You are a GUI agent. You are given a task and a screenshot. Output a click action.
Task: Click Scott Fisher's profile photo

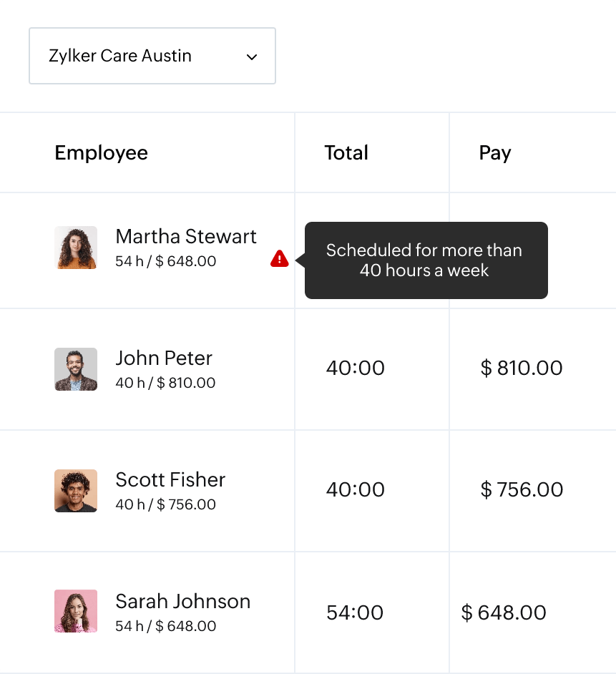tap(76, 492)
